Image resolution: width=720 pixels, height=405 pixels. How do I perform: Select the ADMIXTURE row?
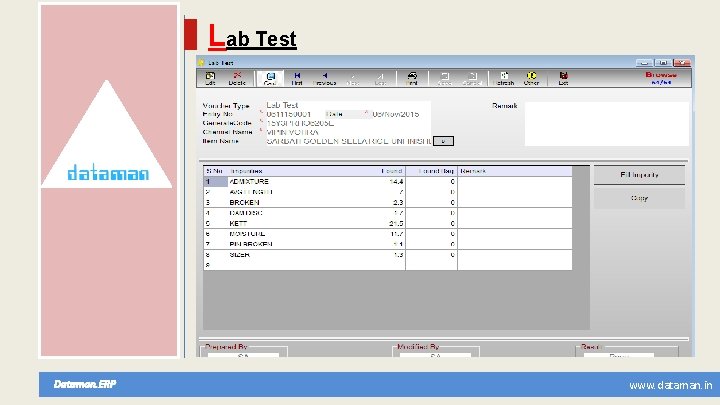(388, 181)
